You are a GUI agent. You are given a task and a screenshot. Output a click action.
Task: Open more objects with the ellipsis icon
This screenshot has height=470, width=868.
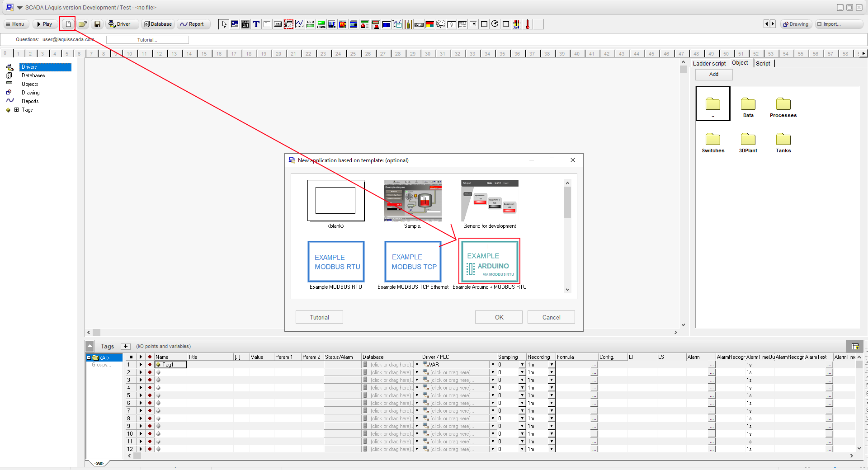(538, 25)
